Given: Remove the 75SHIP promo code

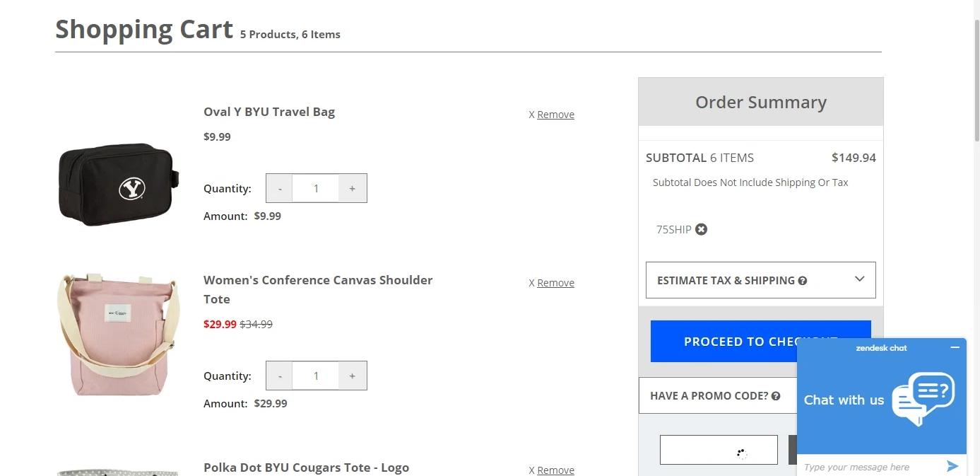Looking at the screenshot, I should coord(701,229).
